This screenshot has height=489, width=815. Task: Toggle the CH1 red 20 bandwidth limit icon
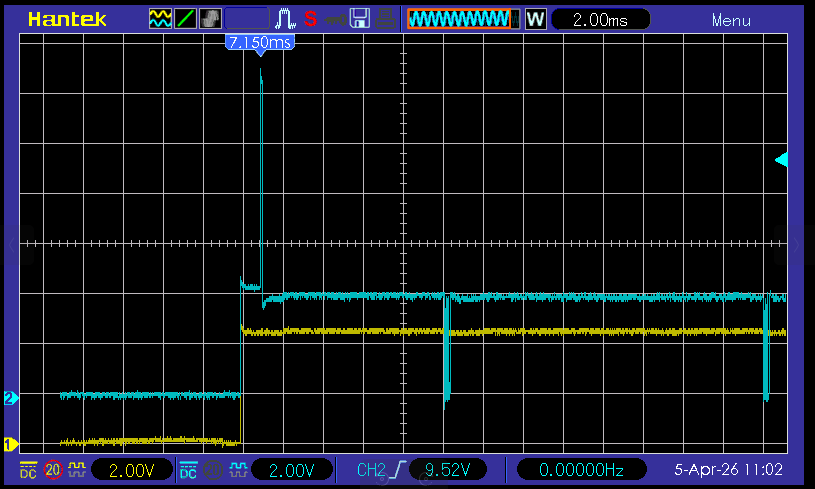(x=52, y=469)
